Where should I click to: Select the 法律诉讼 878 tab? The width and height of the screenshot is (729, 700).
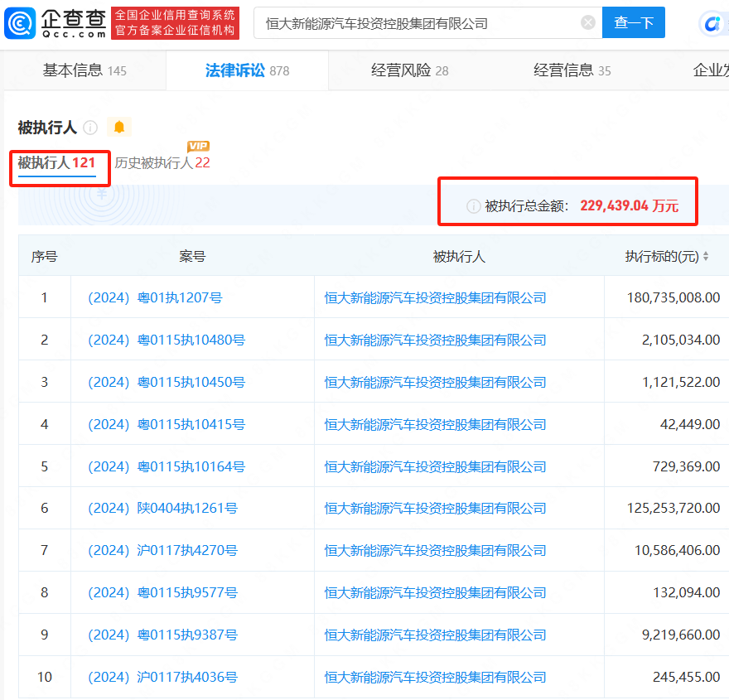pyautogui.click(x=248, y=70)
